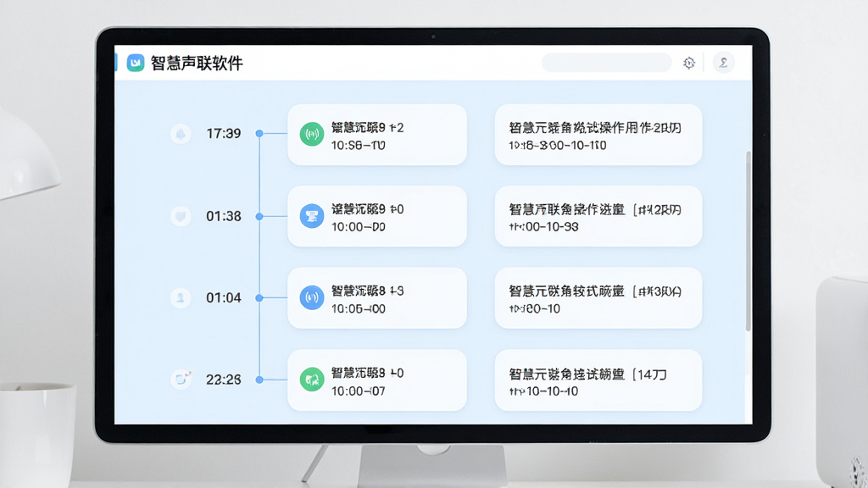Click the timeline dot at 01:04
The height and width of the screenshot is (488, 868).
(259, 297)
